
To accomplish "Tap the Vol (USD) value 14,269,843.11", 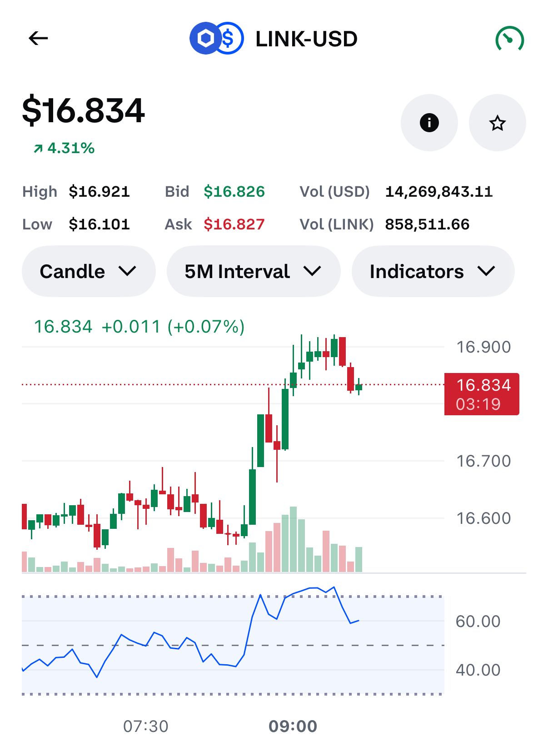I will coord(439,192).
